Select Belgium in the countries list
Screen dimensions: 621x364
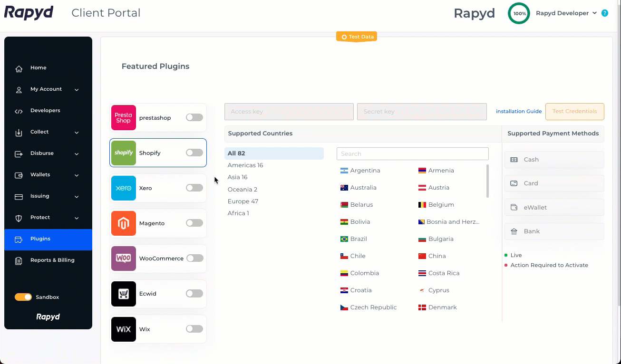[436, 205]
